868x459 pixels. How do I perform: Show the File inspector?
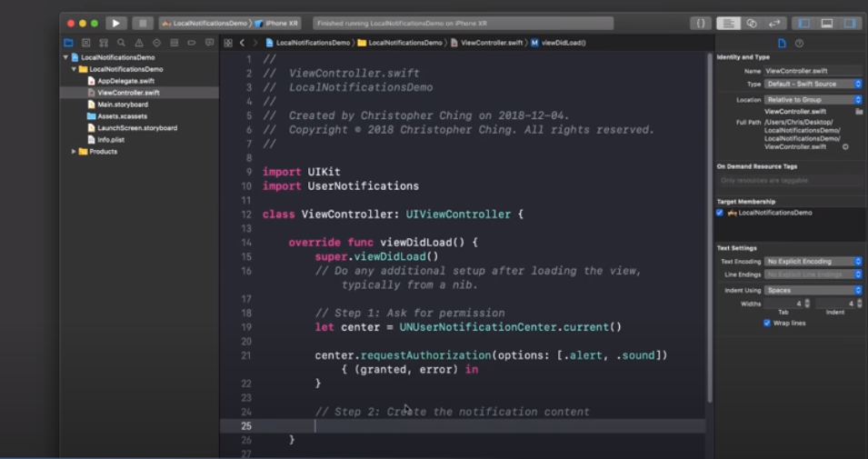(x=782, y=44)
